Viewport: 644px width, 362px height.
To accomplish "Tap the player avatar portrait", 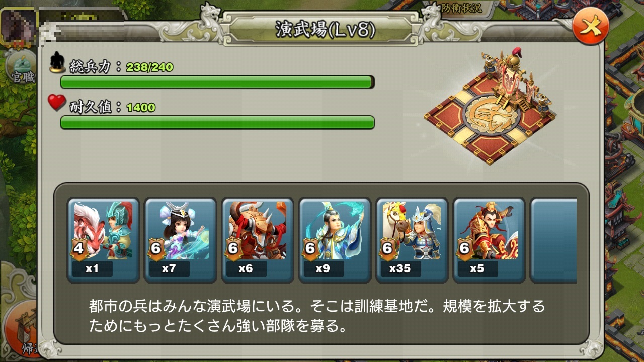I will (19, 26).
